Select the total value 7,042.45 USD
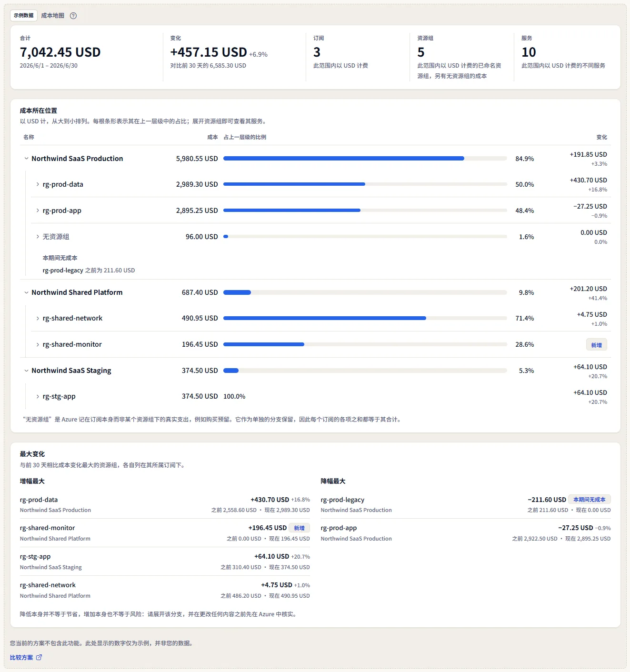 (60, 52)
